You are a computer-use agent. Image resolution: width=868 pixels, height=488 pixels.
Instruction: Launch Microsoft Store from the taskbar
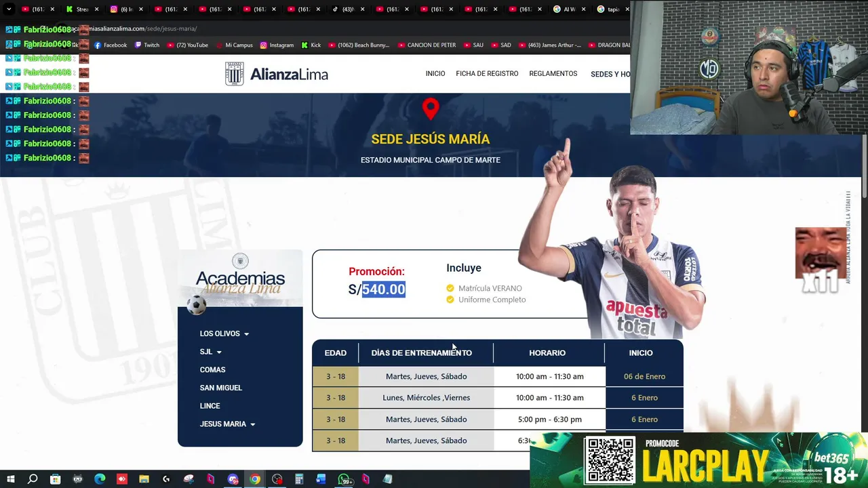(55, 479)
